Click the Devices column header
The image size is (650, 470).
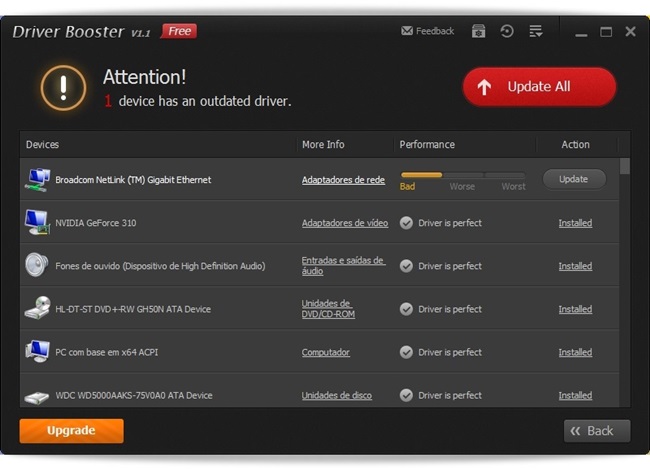pos(42,145)
